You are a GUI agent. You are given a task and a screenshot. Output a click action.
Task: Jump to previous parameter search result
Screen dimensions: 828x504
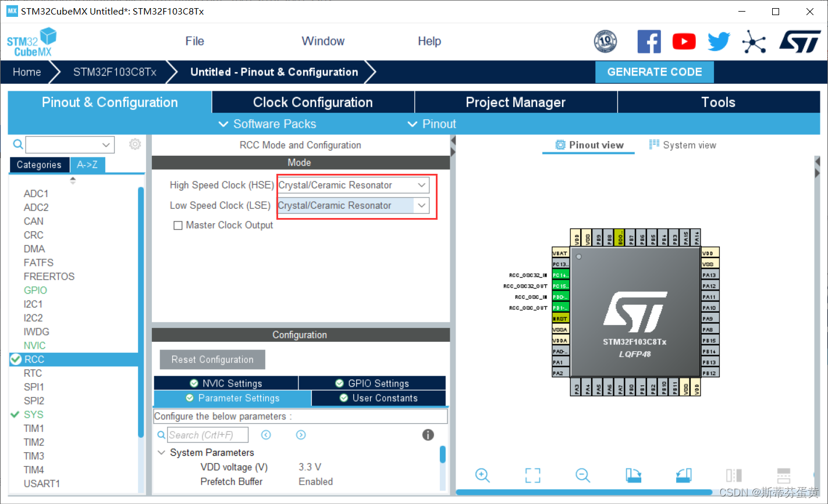[x=266, y=435]
